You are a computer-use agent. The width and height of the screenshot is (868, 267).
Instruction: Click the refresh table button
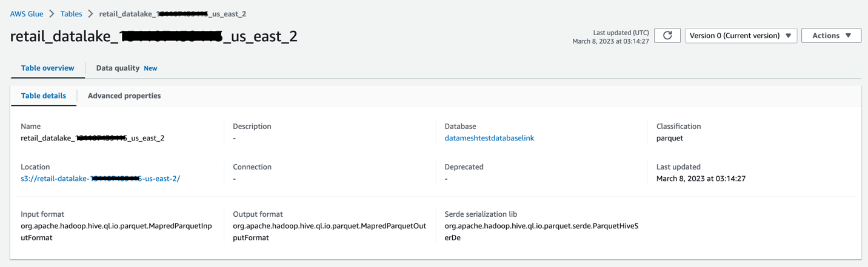[x=667, y=36]
